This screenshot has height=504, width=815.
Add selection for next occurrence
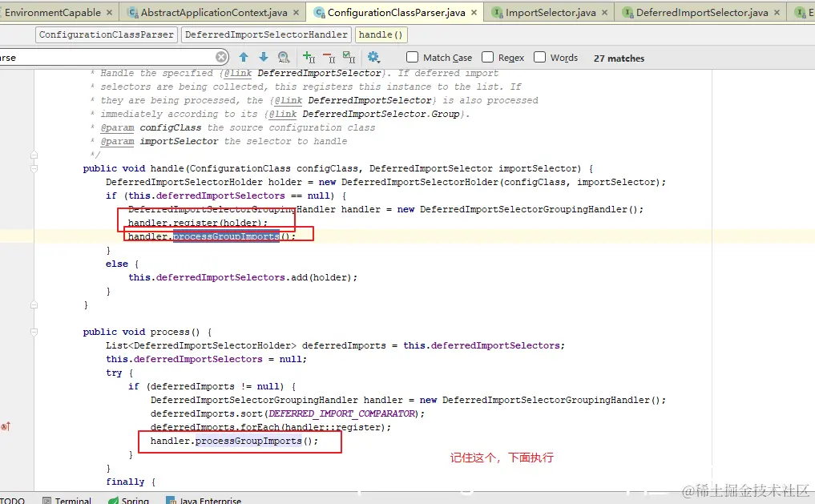click(x=309, y=57)
